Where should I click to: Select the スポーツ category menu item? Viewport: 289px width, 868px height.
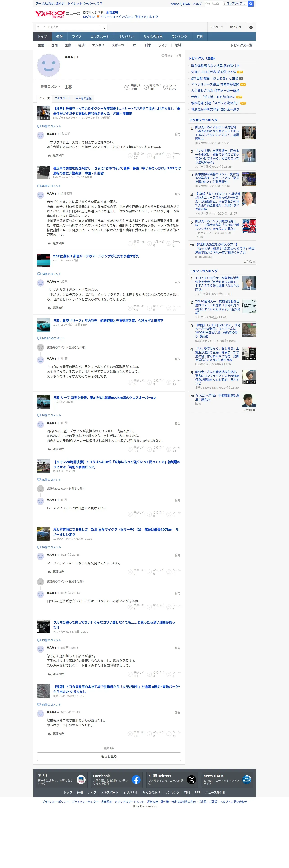[x=118, y=45]
